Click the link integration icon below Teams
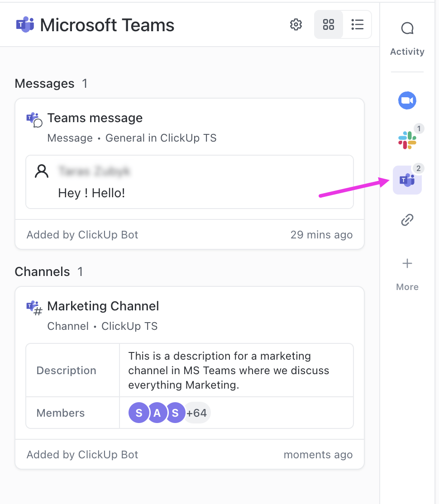This screenshot has width=439, height=504. (x=407, y=220)
